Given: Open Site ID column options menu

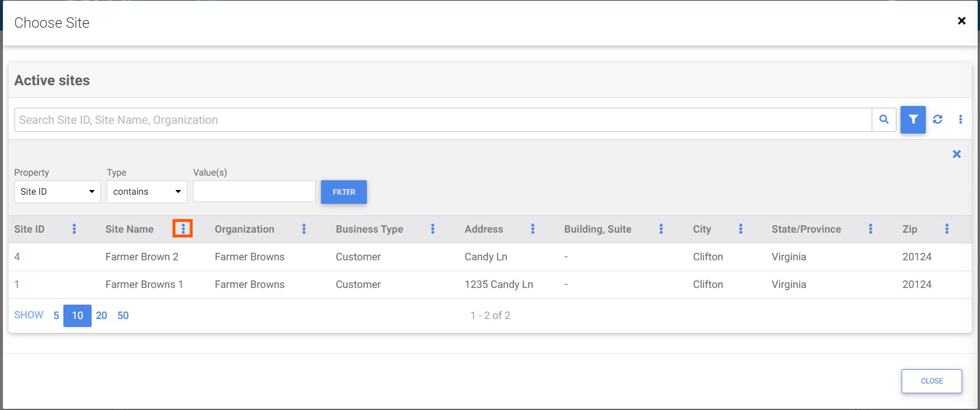Looking at the screenshot, I should tap(74, 229).
